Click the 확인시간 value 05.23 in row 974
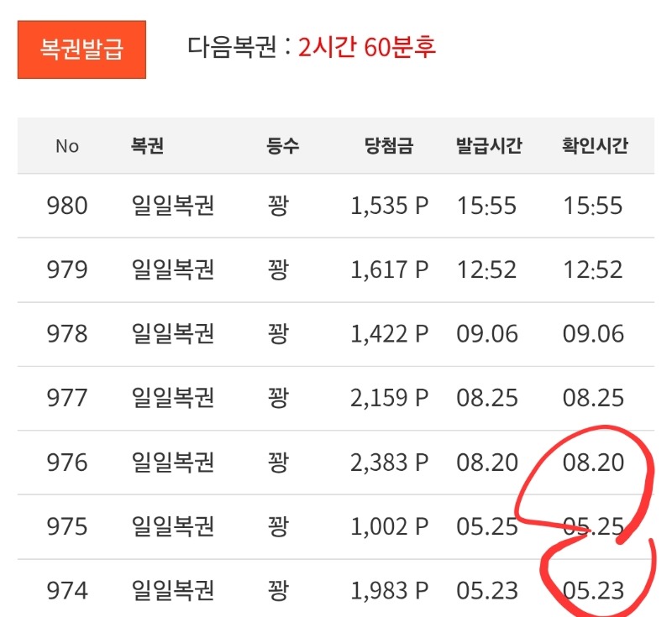 pos(594,591)
